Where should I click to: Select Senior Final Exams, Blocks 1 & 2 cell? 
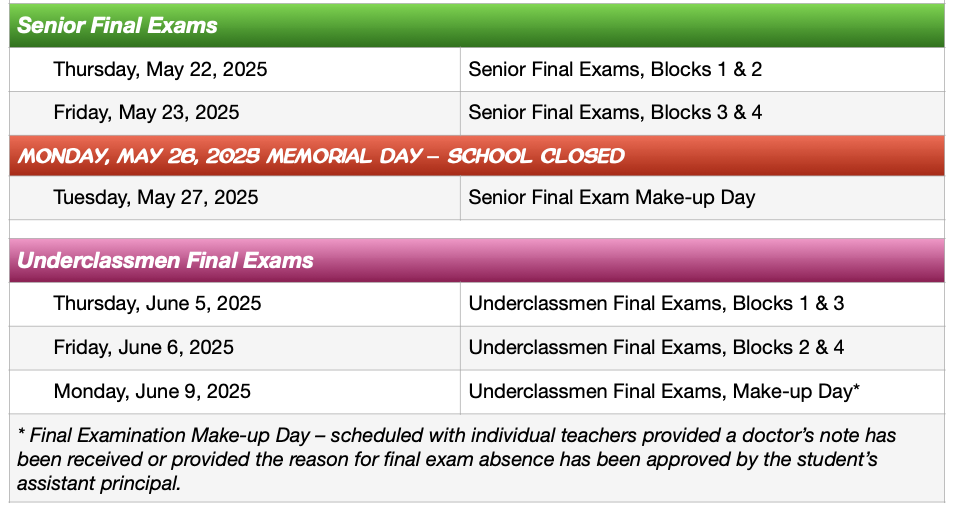tap(702, 70)
